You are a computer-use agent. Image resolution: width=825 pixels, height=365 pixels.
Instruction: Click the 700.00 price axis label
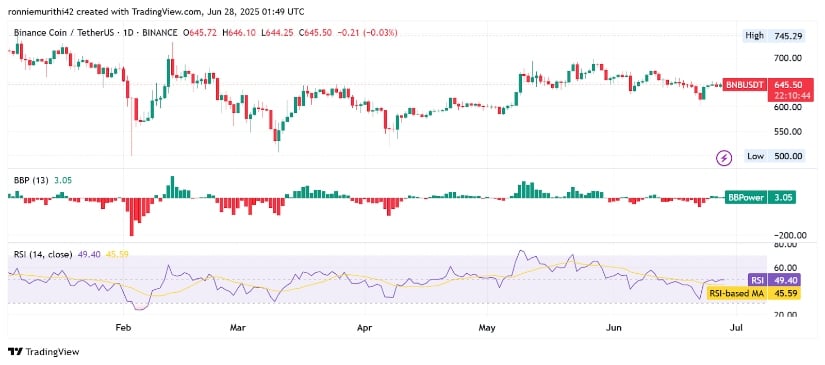788,57
